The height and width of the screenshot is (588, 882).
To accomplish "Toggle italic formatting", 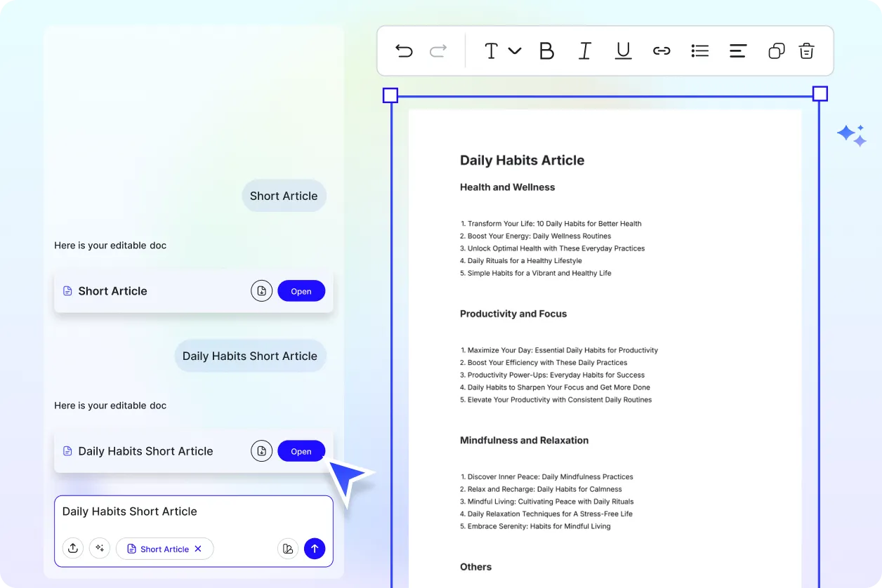I will (x=584, y=51).
